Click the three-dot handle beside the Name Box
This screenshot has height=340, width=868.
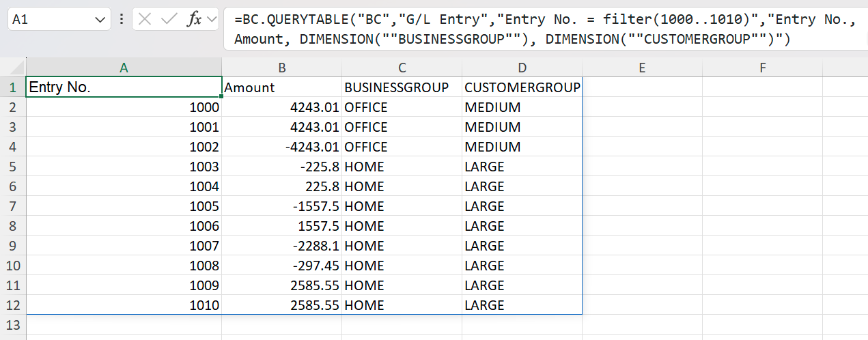point(122,19)
